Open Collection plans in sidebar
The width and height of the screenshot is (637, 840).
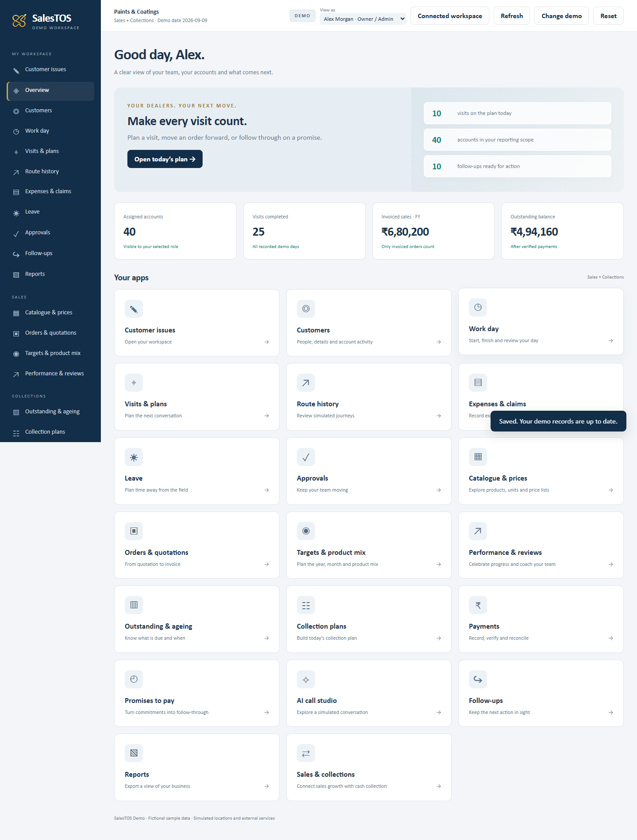pyautogui.click(x=50, y=432)
